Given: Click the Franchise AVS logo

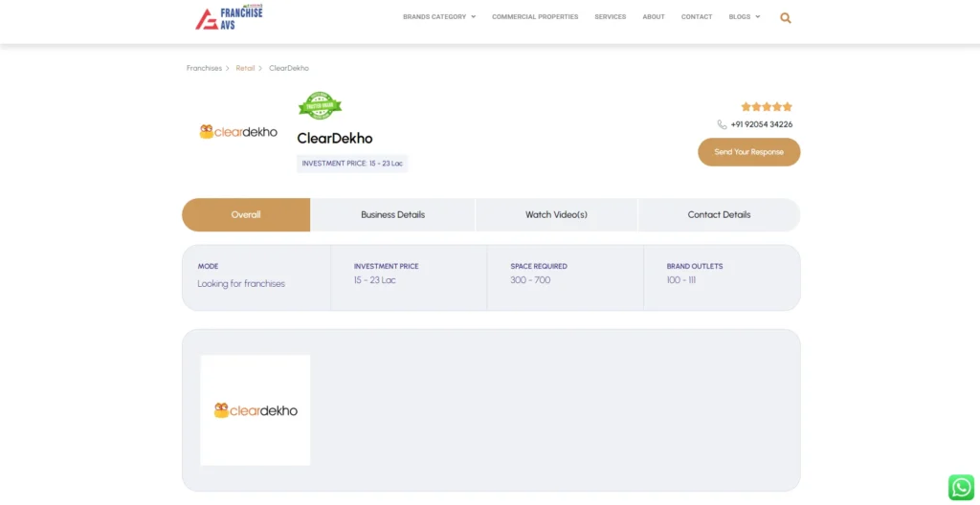Looking at the screenshot, I should (x=229, y=17).
